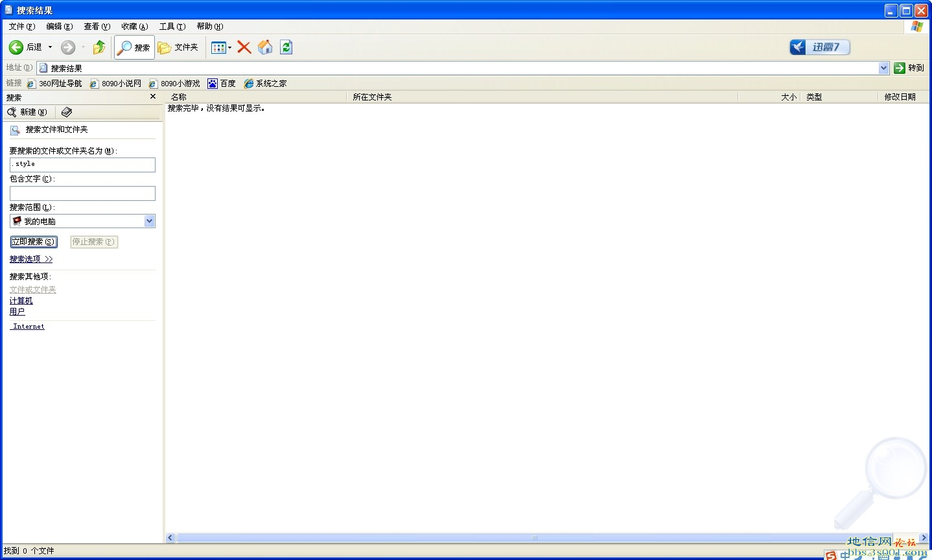Click the house home icon
The height and width of the screenshot is (560, 932).
[265, 47]
